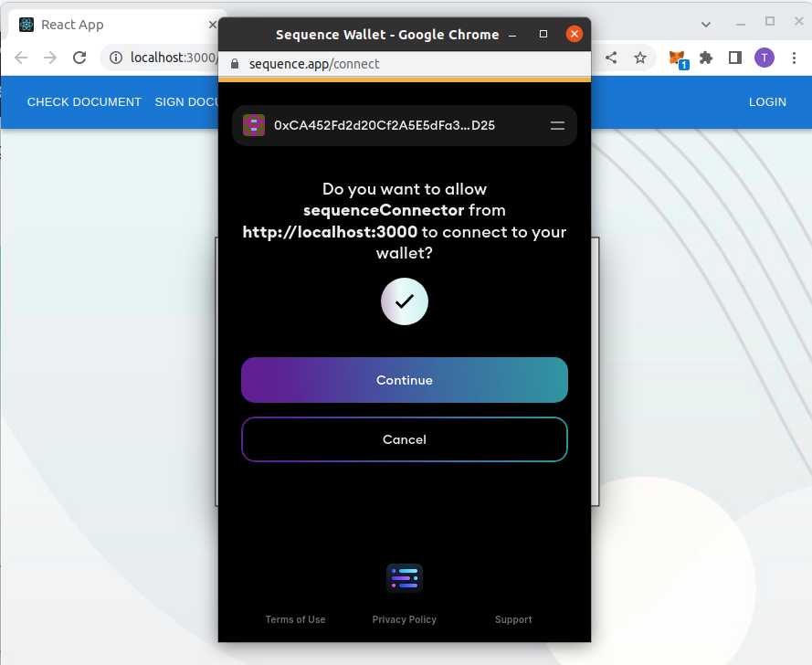812x665 pixels.
Task: Go forward in the main Chrome window
Action: coord(50,58)
